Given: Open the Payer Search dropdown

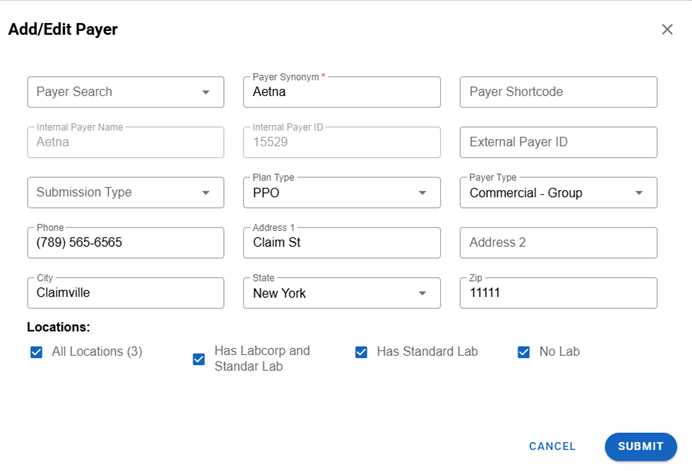Looking at the screenshot, I should click(125, 92).
